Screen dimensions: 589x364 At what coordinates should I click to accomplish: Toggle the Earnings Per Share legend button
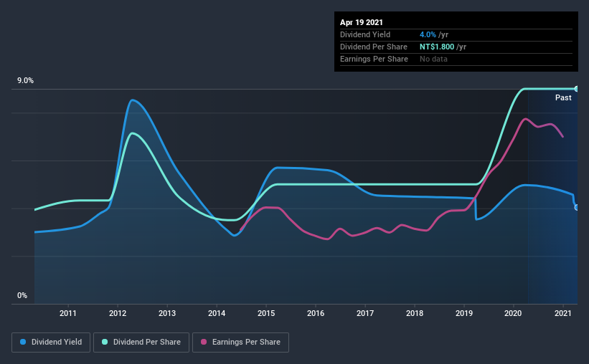[240, 343]
